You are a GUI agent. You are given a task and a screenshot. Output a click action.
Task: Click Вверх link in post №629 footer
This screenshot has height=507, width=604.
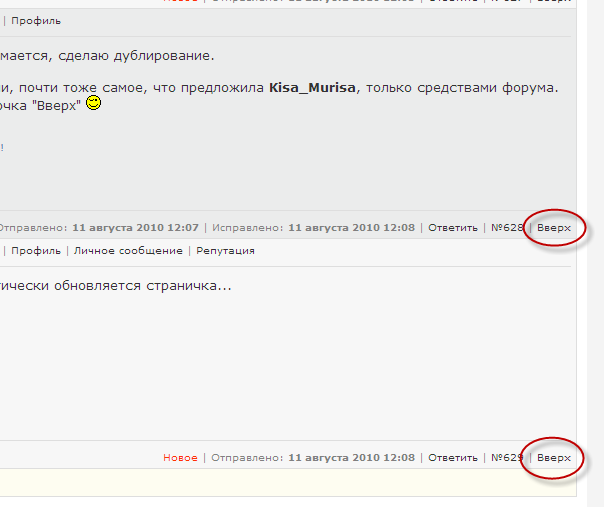554,458
